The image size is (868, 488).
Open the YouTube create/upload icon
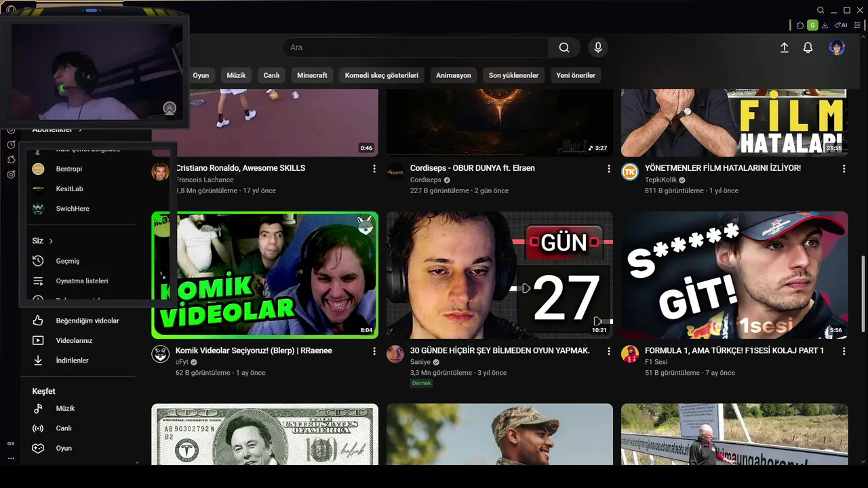(784, 47)
